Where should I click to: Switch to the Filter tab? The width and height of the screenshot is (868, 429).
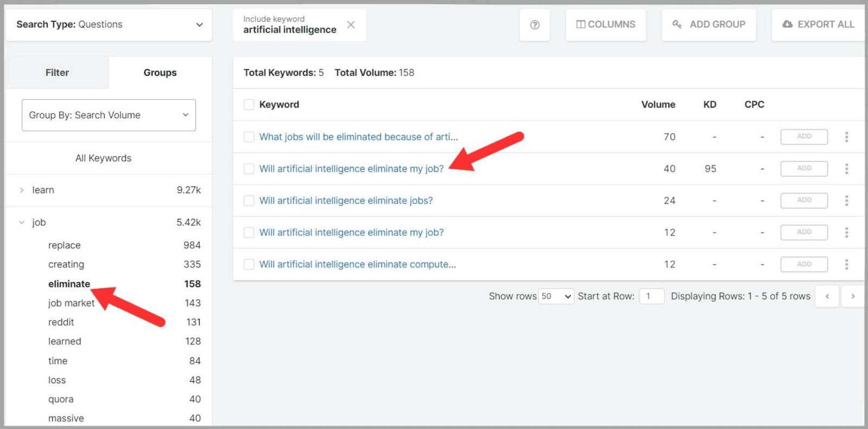tap(57, 73)
